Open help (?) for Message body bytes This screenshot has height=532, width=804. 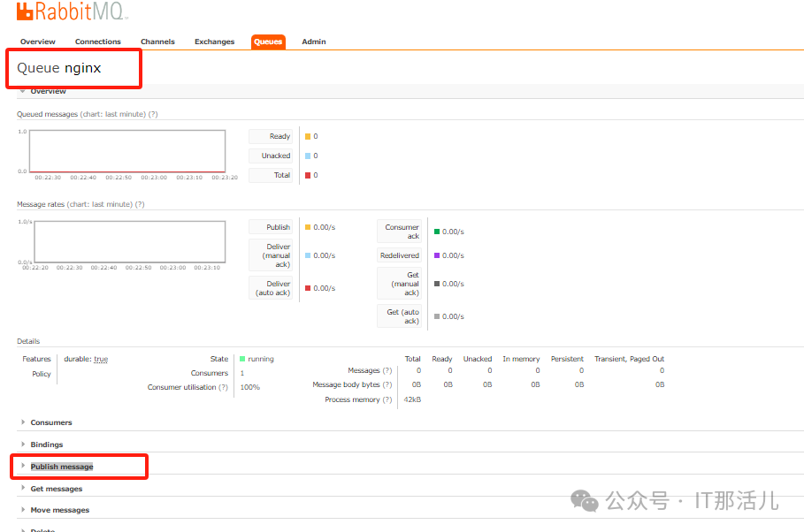(x=387, y=384)
